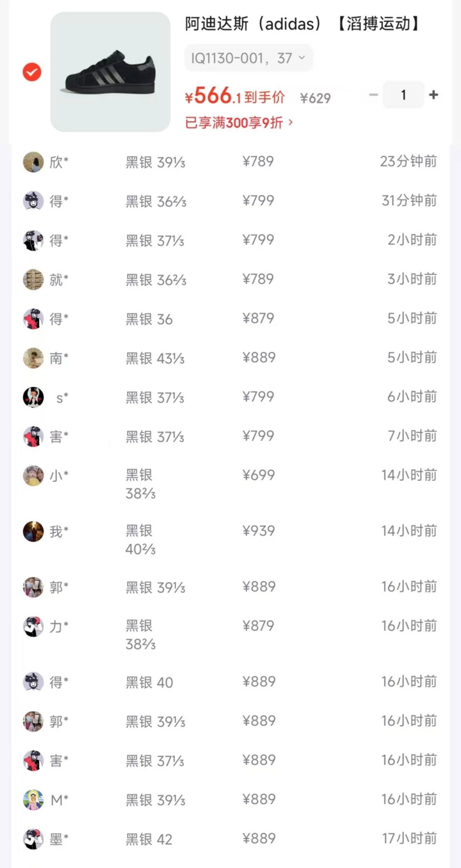Image resolution: width=461 pixels, height=868 pixels.
Task: Tap the avatar of user s*
Action: [33, 397]
